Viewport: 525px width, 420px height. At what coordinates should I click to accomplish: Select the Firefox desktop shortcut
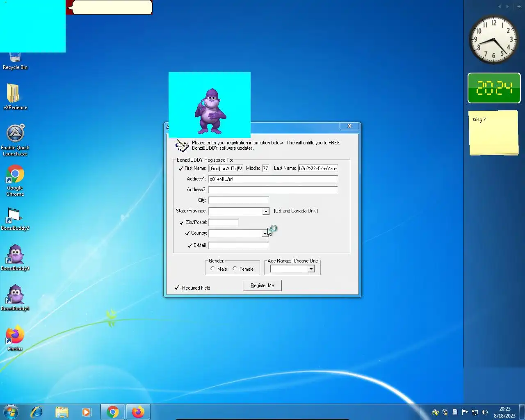[x=15, y=339]
